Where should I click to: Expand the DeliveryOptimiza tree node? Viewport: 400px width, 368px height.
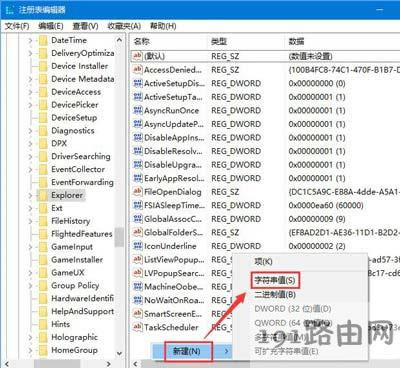(x=30, y=53)
